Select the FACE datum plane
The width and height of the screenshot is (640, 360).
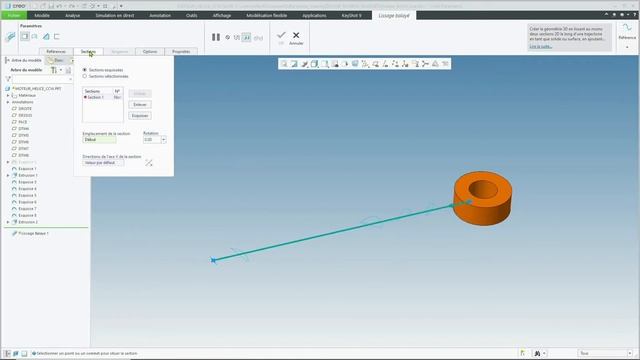22,122
